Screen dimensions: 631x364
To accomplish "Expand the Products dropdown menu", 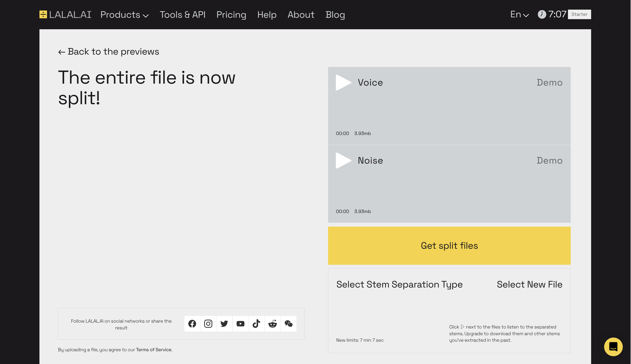I will click(124, 14).
